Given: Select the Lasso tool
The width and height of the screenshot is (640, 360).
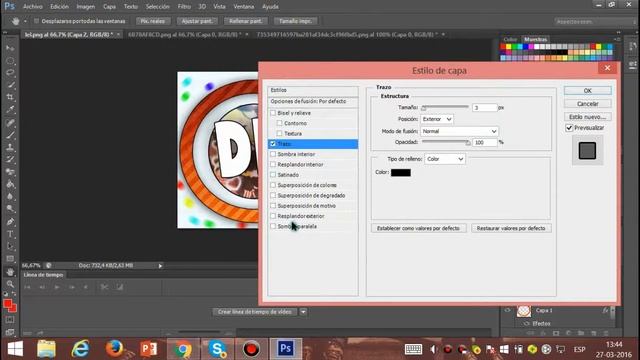Looking at the screenshot, I should 10,73.
